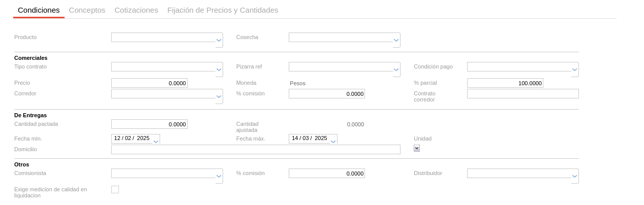Open the Cotizaciones tab
Viewport: 644px width, 205px height.
tap(136, 10)
